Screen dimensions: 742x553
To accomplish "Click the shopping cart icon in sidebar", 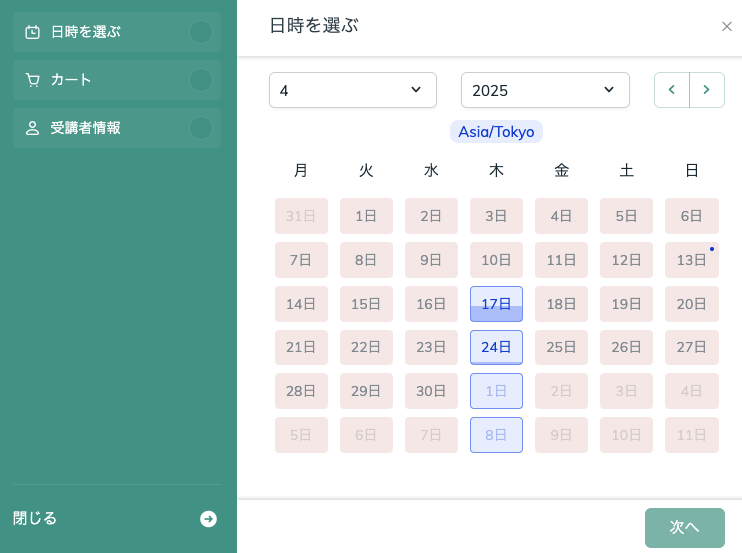I will (32, 80).
